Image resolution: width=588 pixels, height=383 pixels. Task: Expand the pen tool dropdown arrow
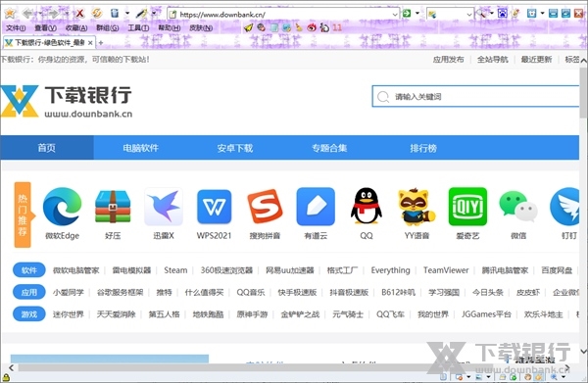(154, 14)
